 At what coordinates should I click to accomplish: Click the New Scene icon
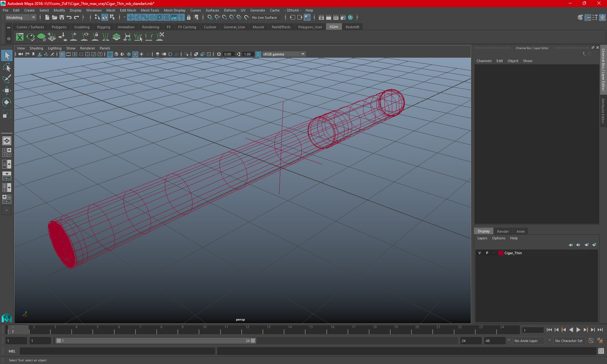(x=47, y=17)
